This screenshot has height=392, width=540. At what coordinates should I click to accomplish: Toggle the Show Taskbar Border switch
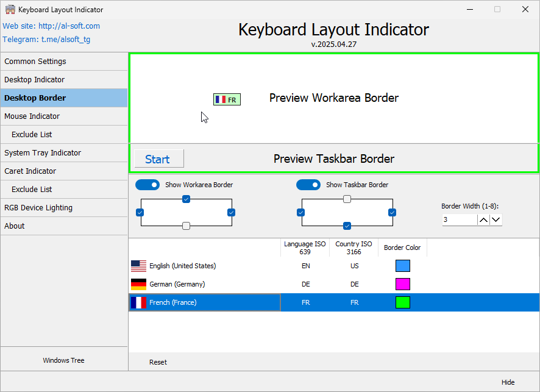308,184
